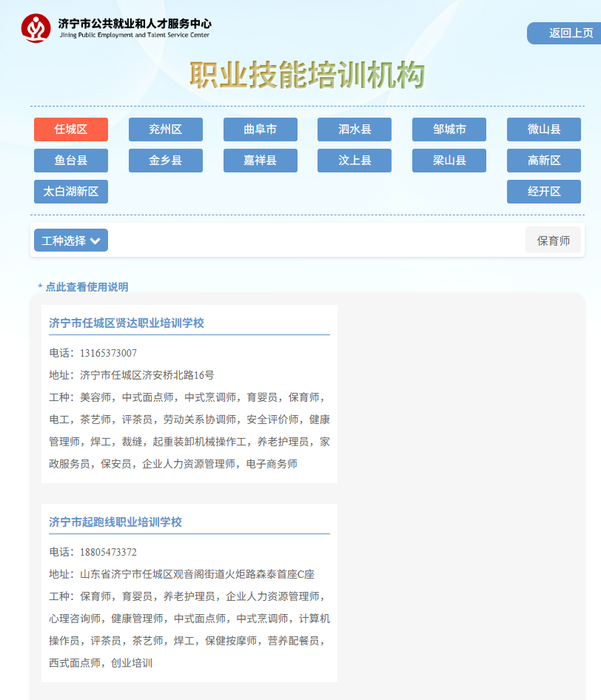The image size is (601, 700).
Task: Select the 任城区 district tab
Action: click(71, 129)
